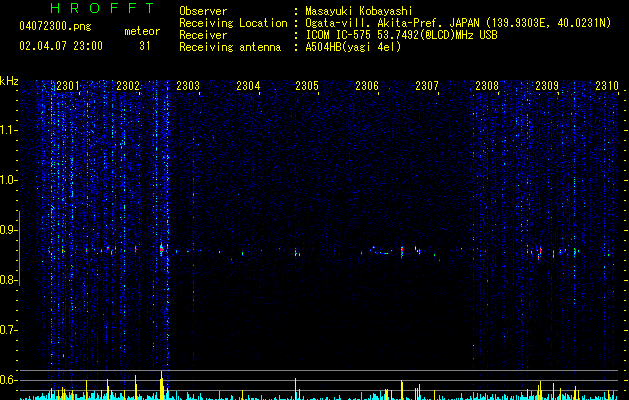Click the 2303 time marker

pyautogui.click(x=188, y=86)
